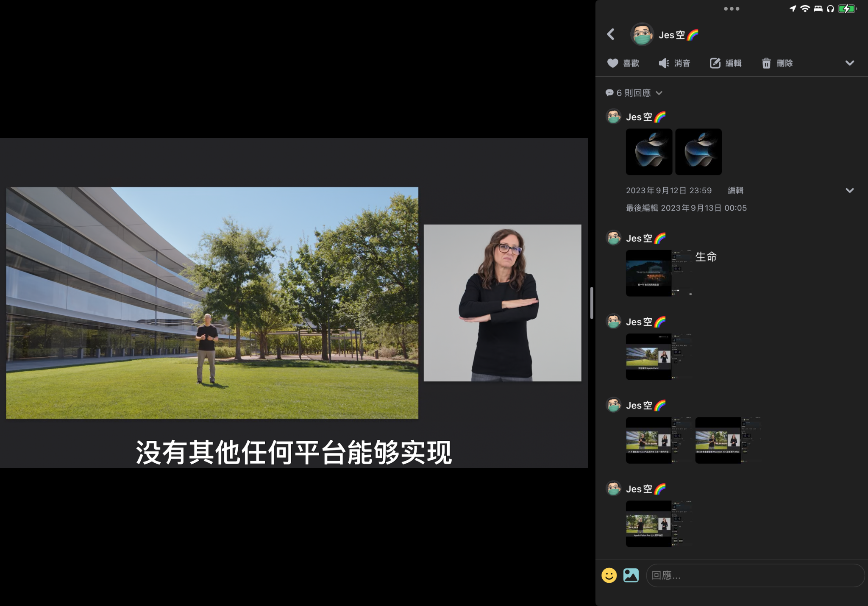Image resolution: width=868 pixels, height=606 pixels.
Task: Click the headphones status icon
Action: [x=830, y=8]
